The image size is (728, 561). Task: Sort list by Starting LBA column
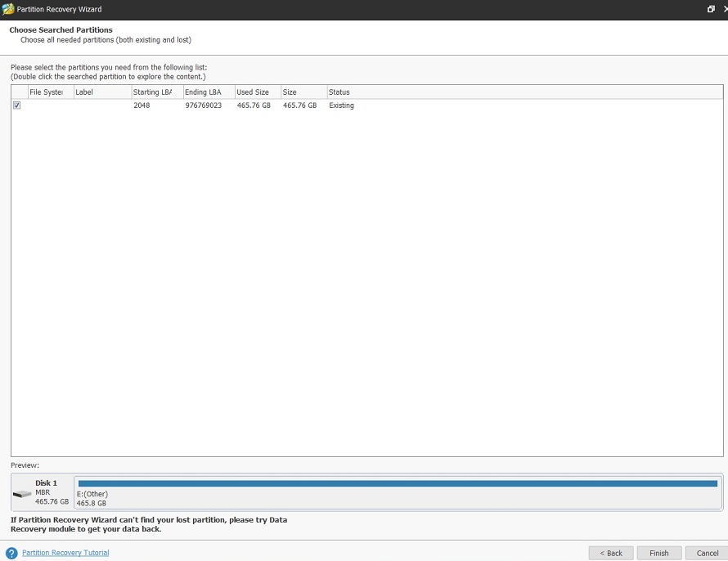click(152, 92)
